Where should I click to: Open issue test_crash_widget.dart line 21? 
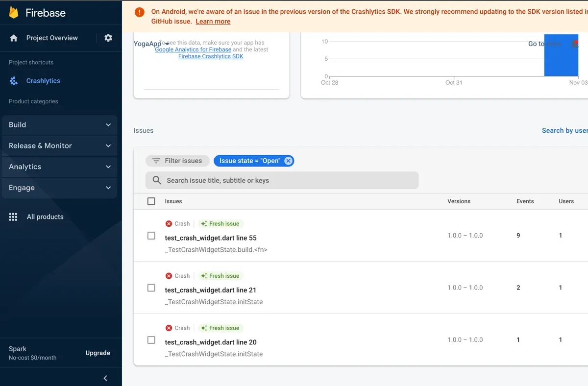point(211,290)
